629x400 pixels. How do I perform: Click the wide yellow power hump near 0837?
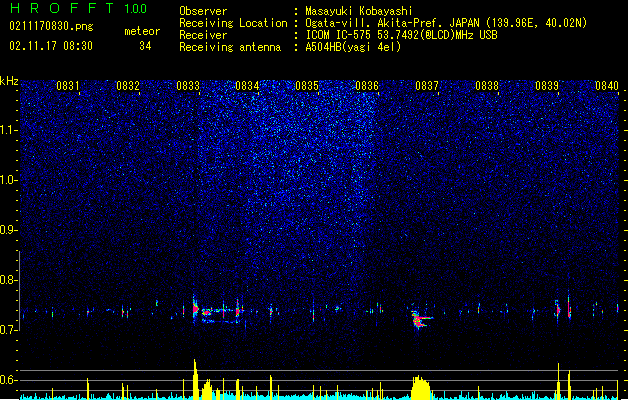tap(420, 388)
